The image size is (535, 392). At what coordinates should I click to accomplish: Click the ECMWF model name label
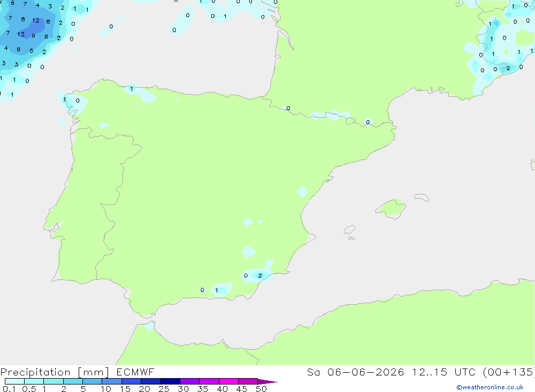[135, 372]
